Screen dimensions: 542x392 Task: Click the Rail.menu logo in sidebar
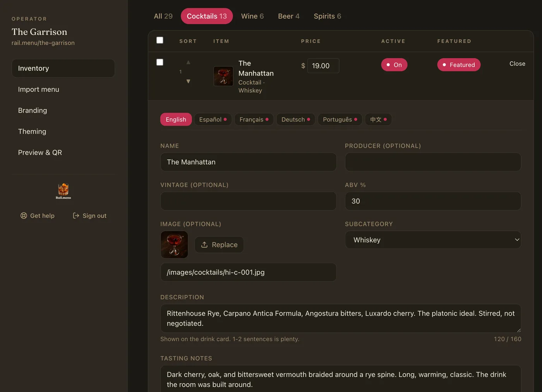click(x=63, y=191)
